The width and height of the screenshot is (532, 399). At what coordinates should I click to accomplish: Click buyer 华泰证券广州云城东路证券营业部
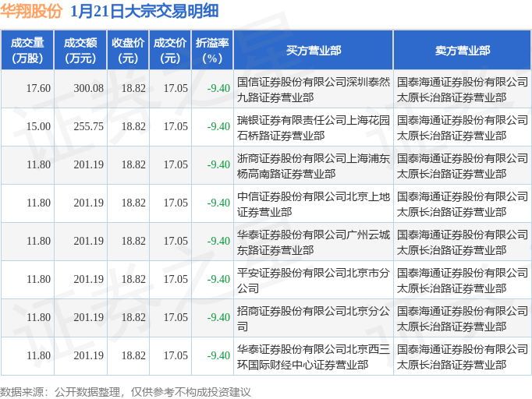pos(313,242)
